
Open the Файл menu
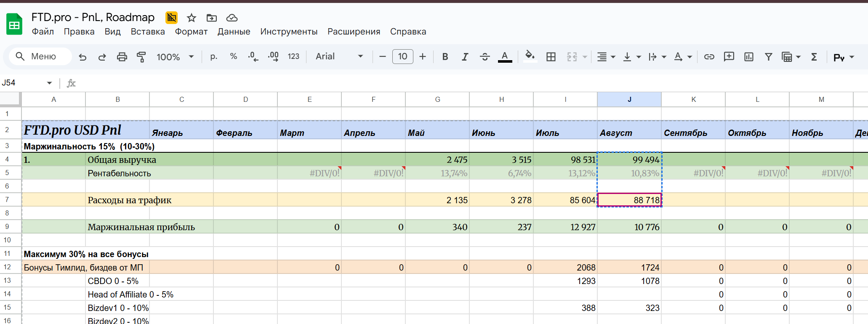(x=43, y=32)
